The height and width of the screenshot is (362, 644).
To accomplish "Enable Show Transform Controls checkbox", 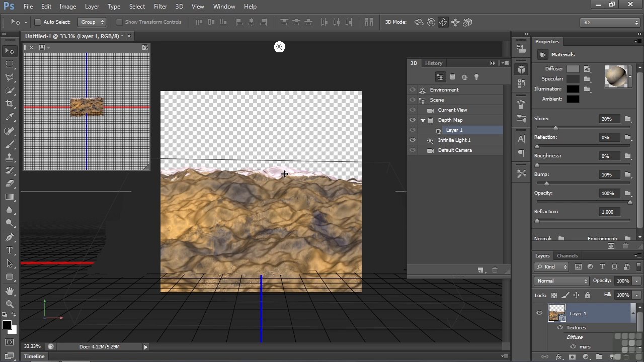I will tap(119, 22).
